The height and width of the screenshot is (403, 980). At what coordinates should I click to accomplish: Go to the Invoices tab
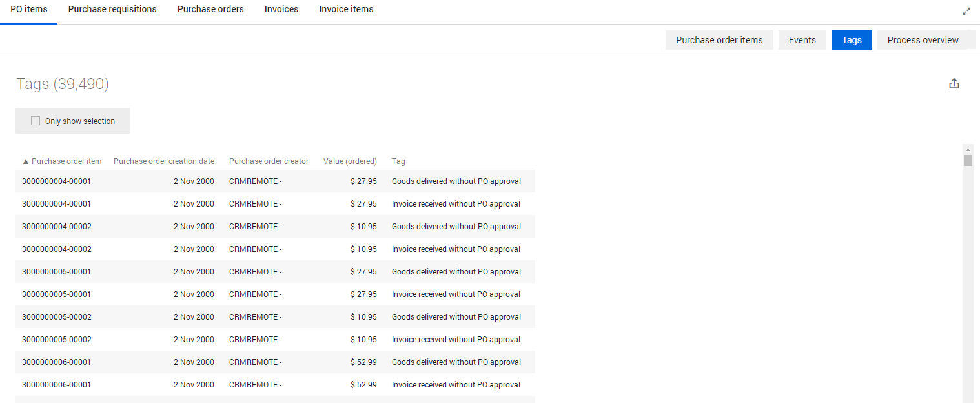coord(281,10)
